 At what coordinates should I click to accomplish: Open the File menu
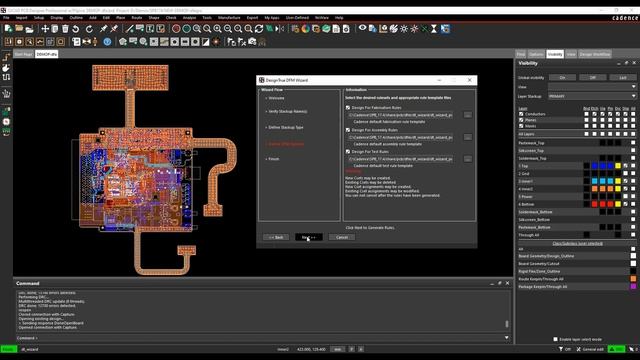tap(6, 18)
